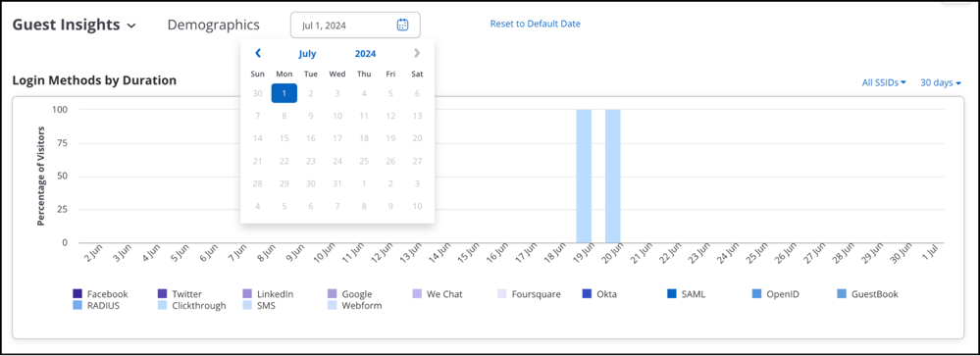Viewport: 980px width, 356px height.
Task: Toggle Facebook legend swatch
Action: pyautogui.click(x=77, y=294)
